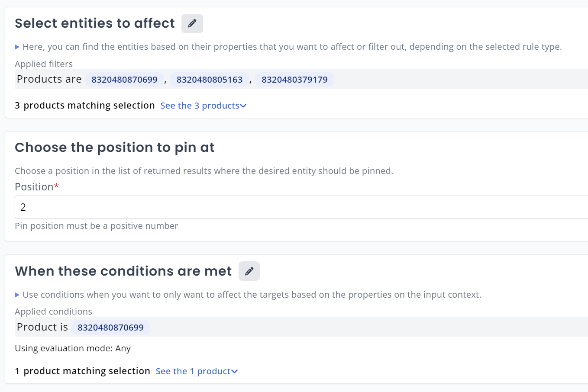
Task: Select the 8320480870699 chip under Applied filters
Action: click(x=124, y=80)
